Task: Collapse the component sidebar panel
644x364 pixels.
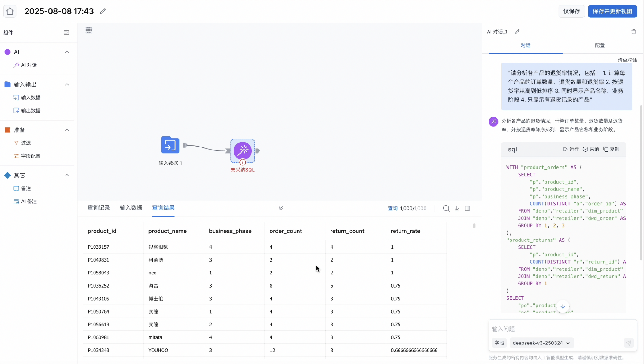Action: coord(66,32)
